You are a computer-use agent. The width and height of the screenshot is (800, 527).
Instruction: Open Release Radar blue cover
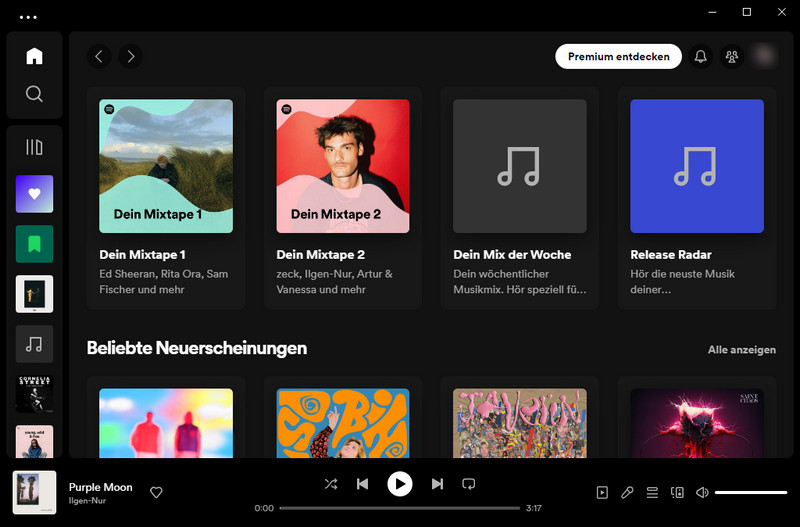click(x=697, y=166)
